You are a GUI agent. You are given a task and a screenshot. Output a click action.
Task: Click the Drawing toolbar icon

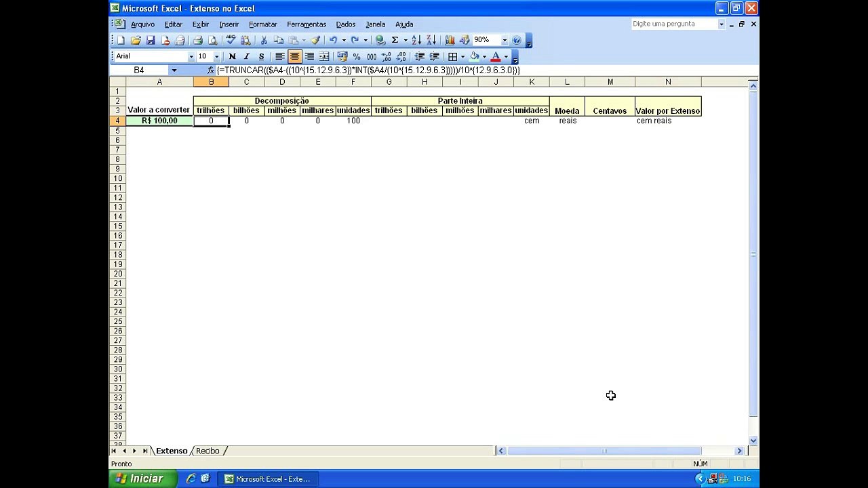click(x=464, y=40)
